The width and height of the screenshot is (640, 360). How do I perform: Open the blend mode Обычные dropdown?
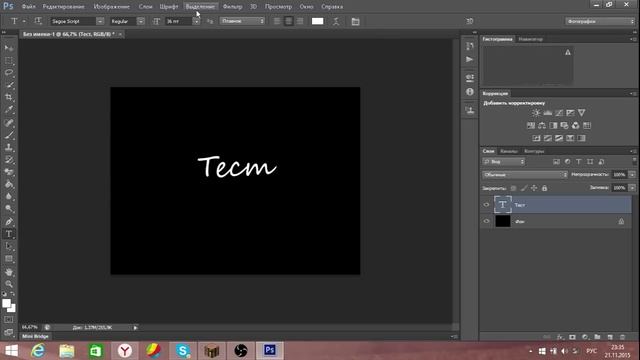[x=525, y=175]
